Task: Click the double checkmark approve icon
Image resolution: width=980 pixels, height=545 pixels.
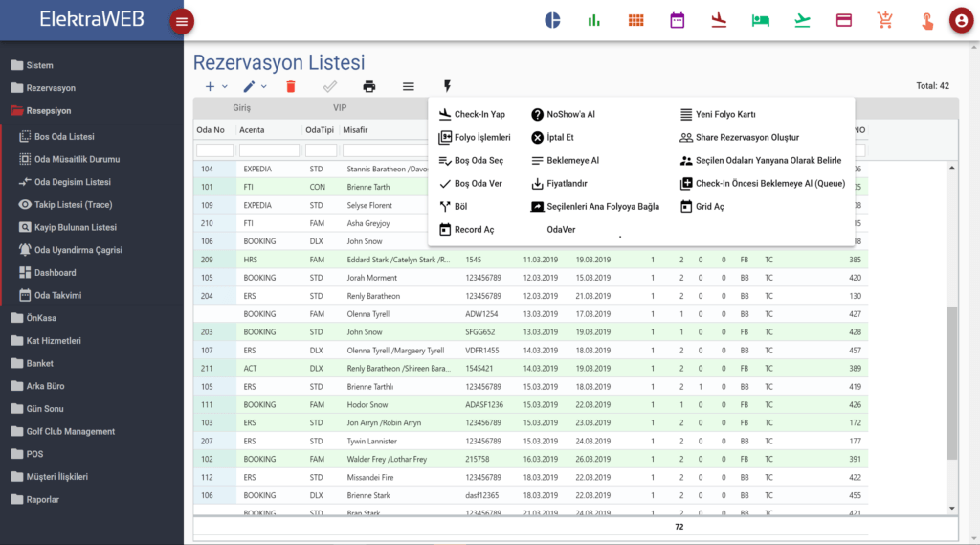Action: [330, 87]
